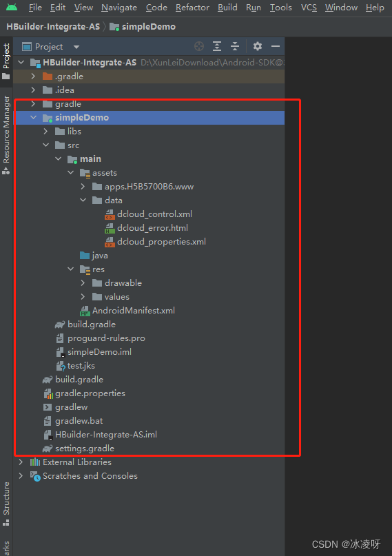Open the Refactor menu

(192, 8)
